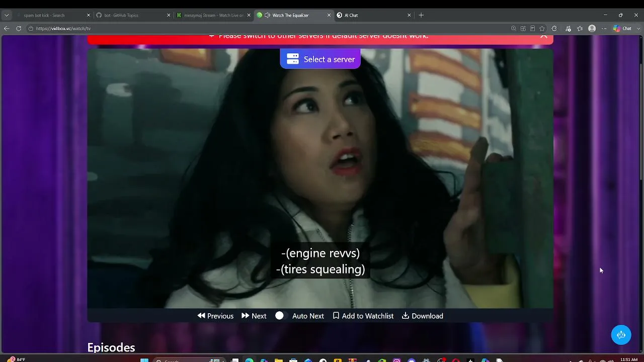View site information lock icon

pos(31,29)
